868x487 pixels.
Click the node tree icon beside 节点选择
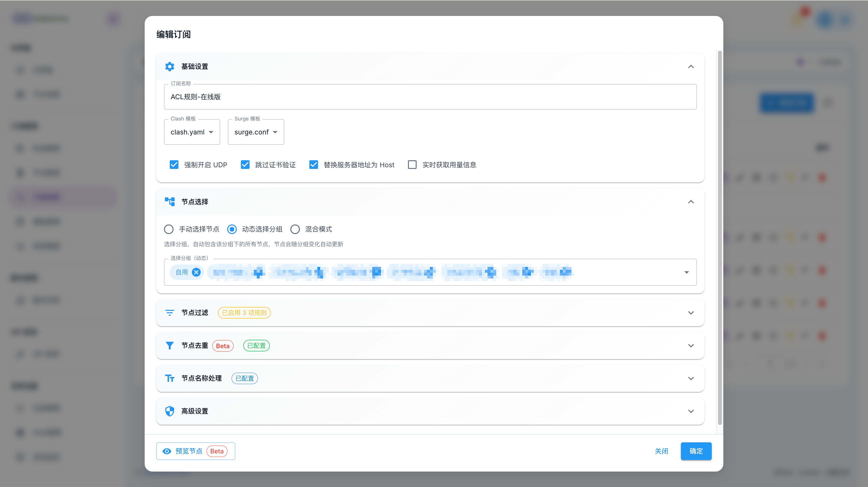tap(170, 202)
